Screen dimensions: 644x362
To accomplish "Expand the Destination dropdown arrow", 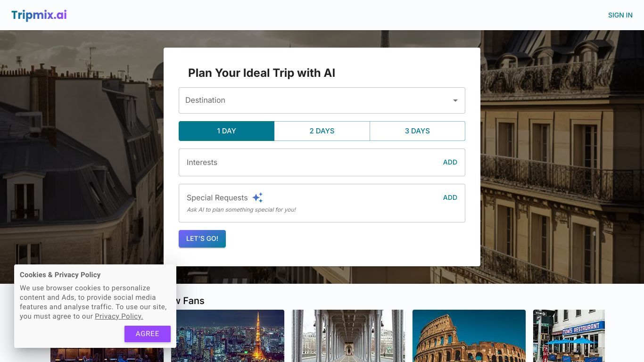I will (455, 100).
